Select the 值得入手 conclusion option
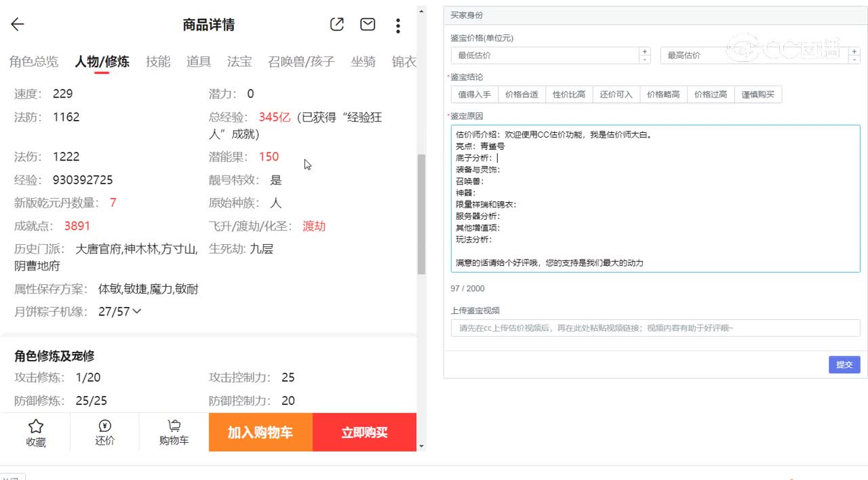 point(474,94)
